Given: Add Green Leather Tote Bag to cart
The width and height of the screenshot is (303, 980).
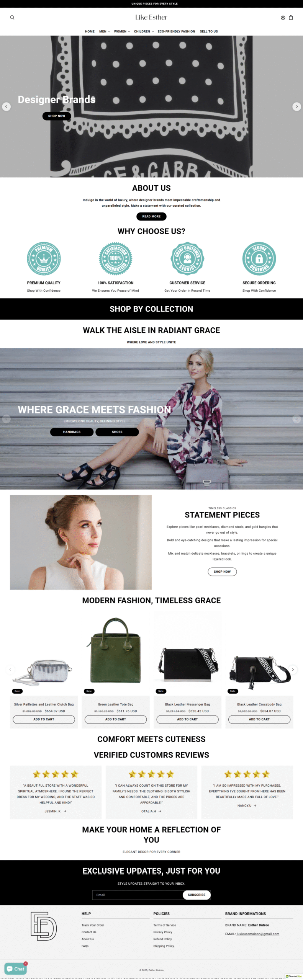Looking at the screenshot, I should point(116,719).
